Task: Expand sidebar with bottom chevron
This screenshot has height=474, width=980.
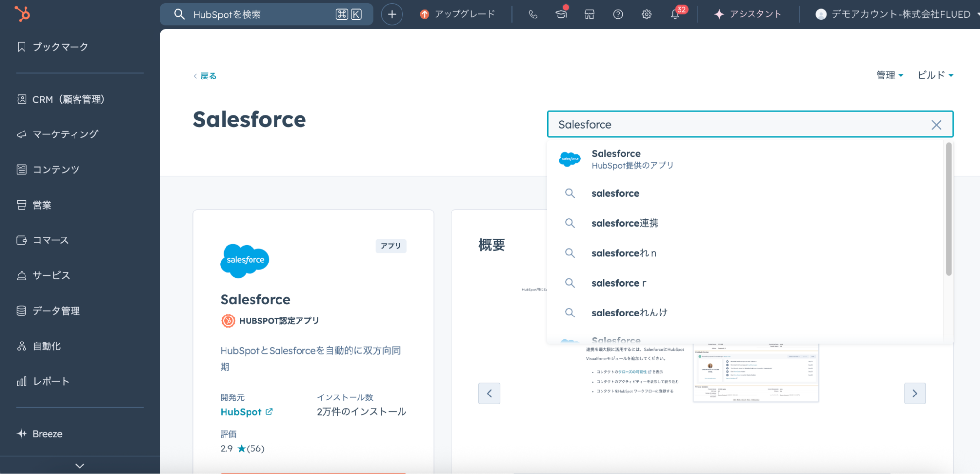Action: point(80,465)
